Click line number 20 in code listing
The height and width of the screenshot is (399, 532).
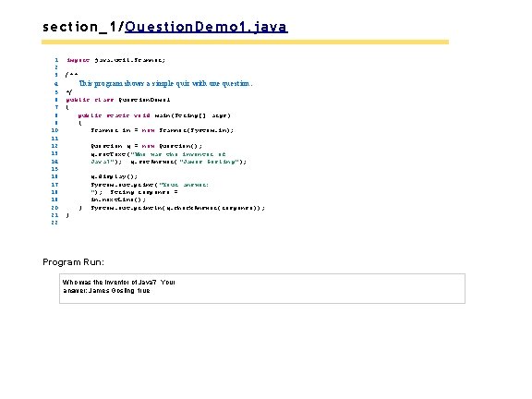tap(54, 208)
